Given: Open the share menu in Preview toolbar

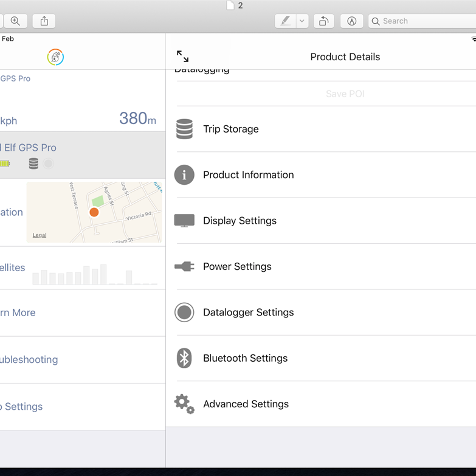Looking at the screenshot, I should click(44, 21).
